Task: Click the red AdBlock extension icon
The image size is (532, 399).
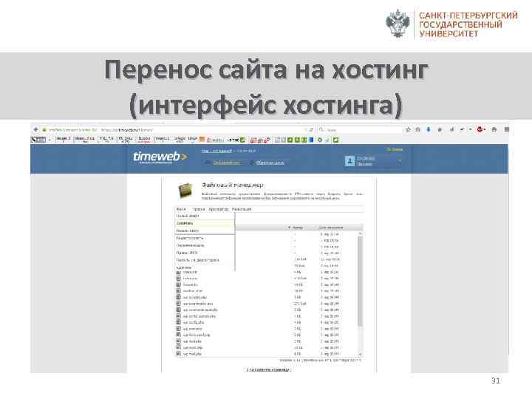Action: pyautogui.click(x=480, y=129)
